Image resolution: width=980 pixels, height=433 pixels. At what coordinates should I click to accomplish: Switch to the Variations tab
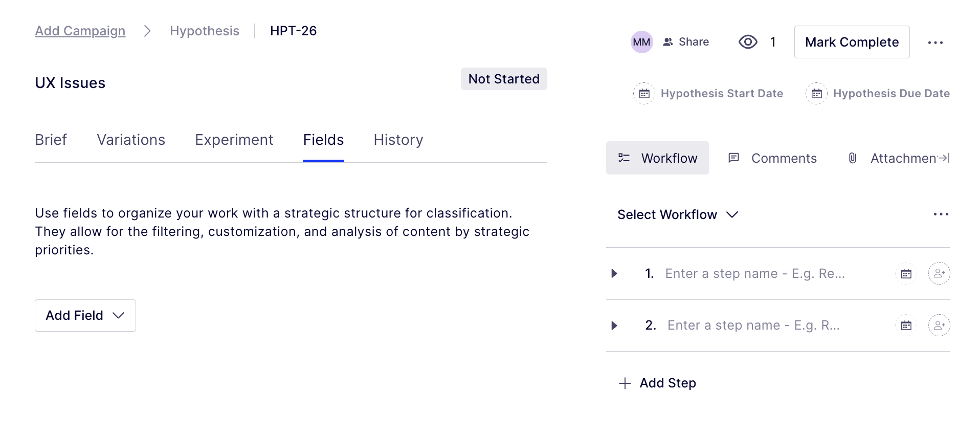pos(131,140)
